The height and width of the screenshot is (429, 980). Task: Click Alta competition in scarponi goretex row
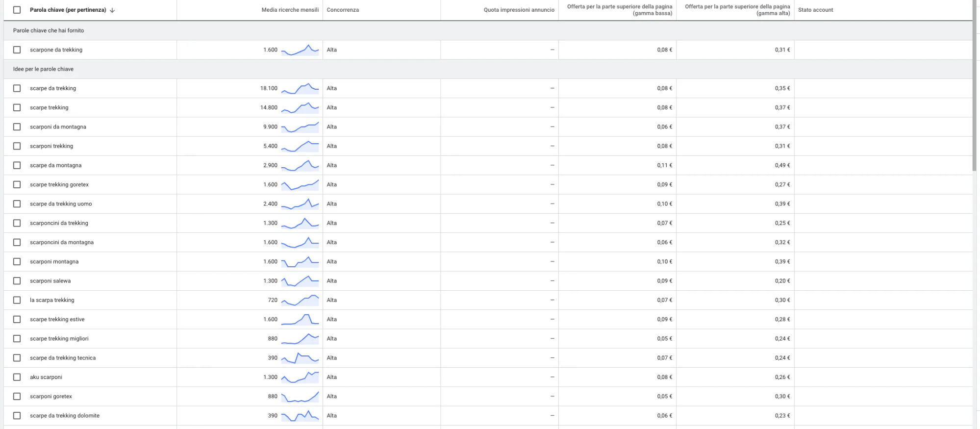pyautogui.click(x=332, y=396)
